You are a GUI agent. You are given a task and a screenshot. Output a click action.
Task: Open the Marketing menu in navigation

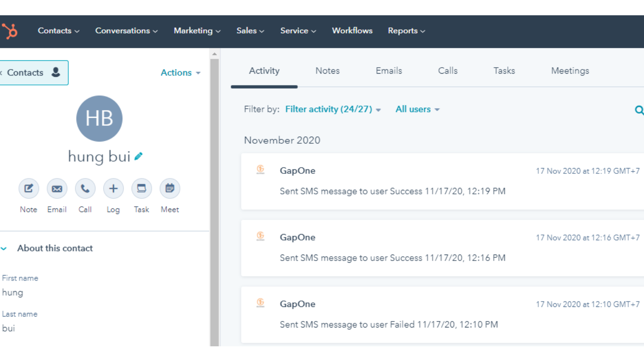[197, 31]
